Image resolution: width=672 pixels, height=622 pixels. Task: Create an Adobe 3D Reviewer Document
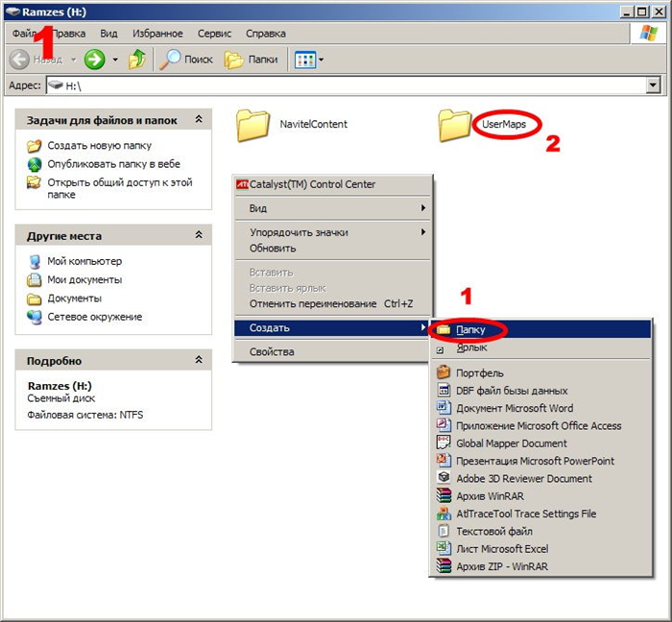pyautogui.click(x=540, y=478)
